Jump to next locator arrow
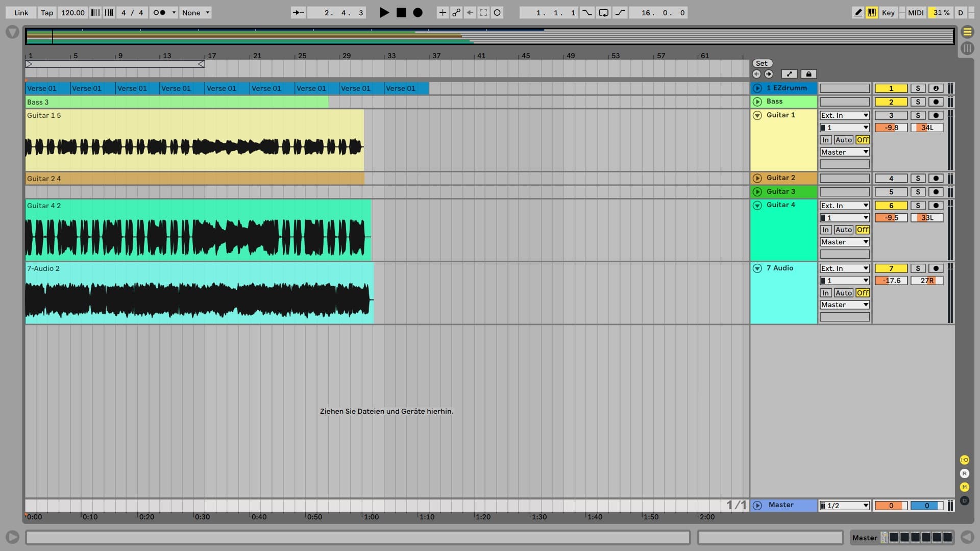The width and height of the screenshot is (980, 551). point(769,74)
